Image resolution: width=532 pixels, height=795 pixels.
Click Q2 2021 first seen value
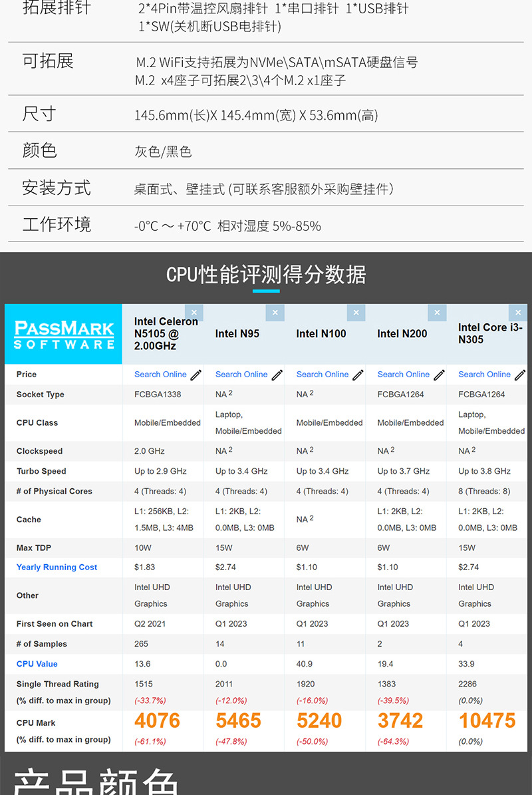tap(150, 623)
